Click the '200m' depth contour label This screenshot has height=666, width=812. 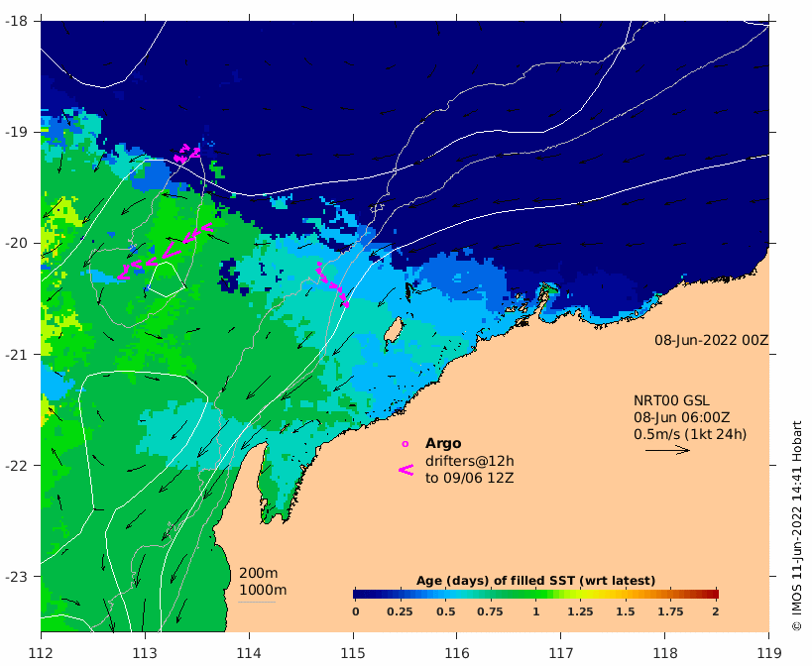point(259,574)
